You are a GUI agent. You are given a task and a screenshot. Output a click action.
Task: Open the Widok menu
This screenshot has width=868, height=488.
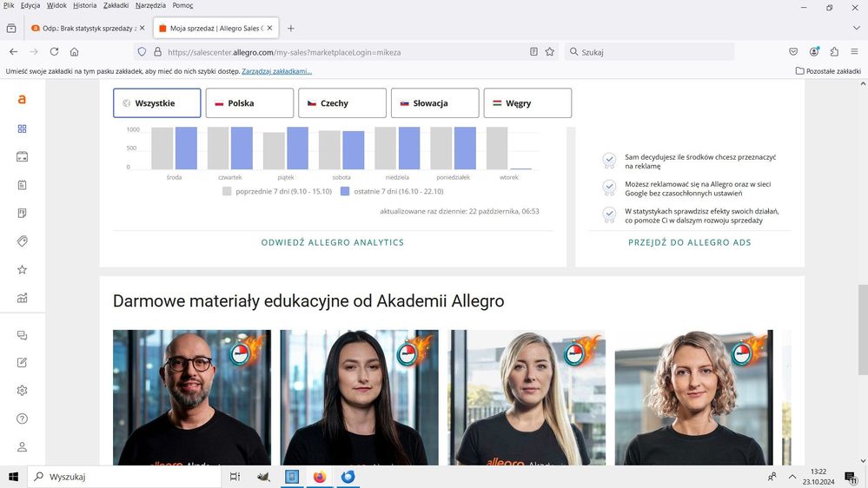tap(56, 5)
